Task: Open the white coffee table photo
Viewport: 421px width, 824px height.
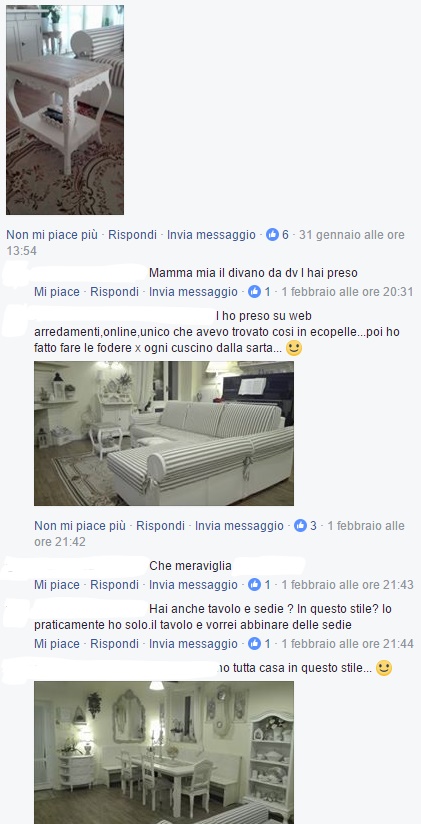Action: tap(65, 110)
